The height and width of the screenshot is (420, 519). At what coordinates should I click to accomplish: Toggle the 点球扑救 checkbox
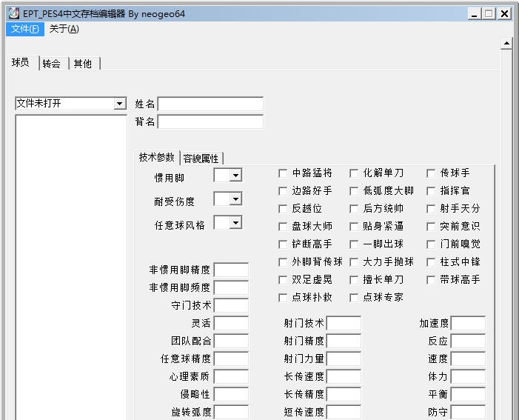(x=283, y=298)
